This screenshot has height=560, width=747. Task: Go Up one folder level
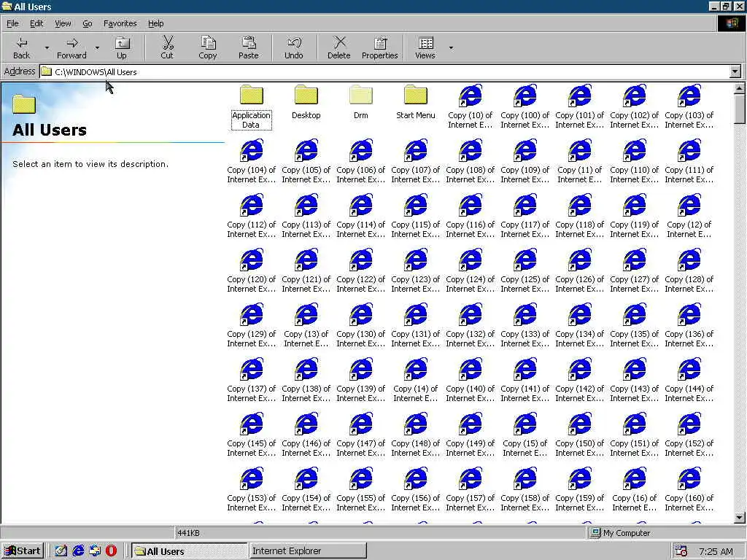tap(122, 47)
